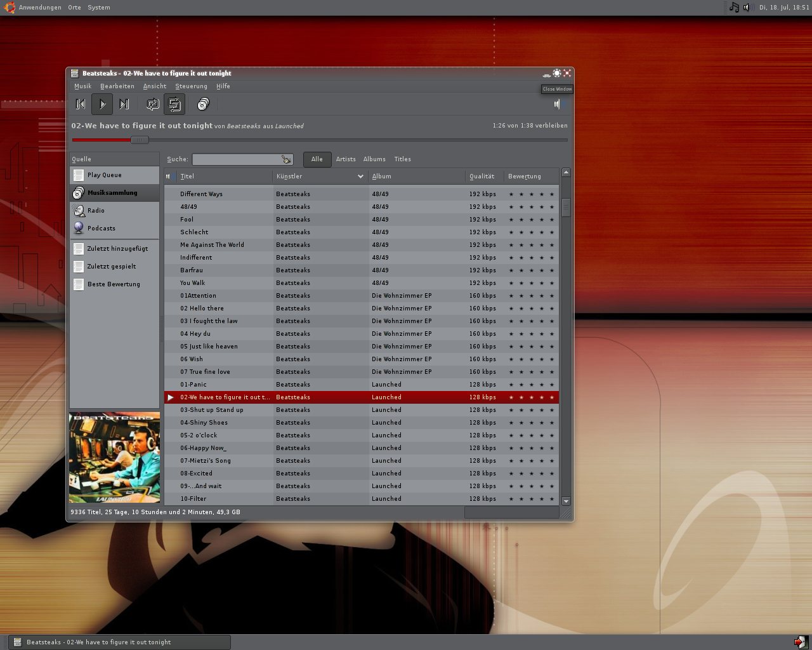Open the Anwendungen panel menu
This screenshot has width=812, height=650.
40,8
